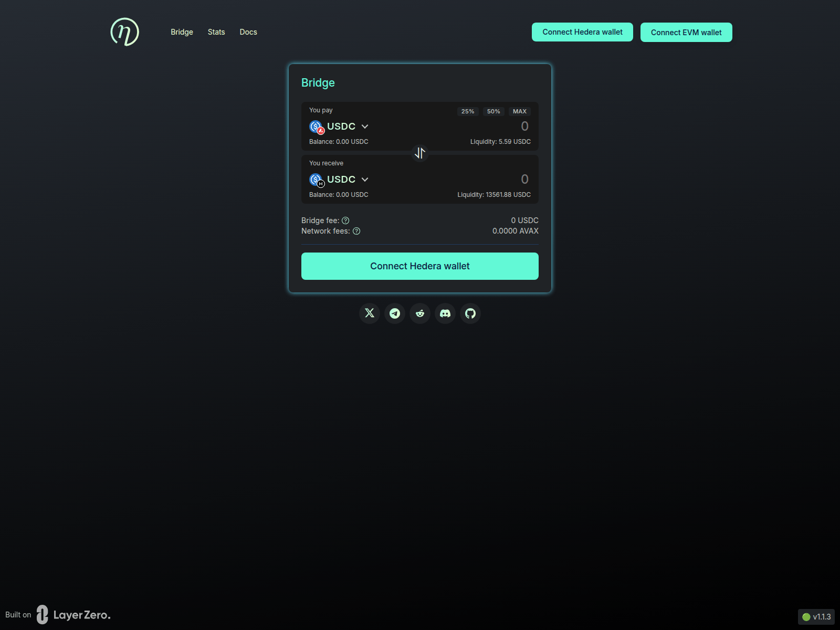Click the Liquidity: 5.59 USDC text

click(x=500, y=142)
